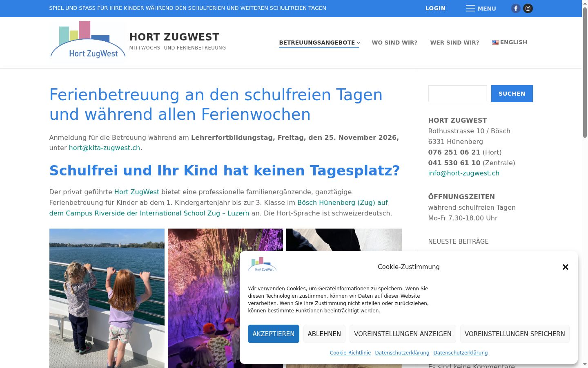
Task: Click the hamburger MENU icon
Action: click(471, 8)
